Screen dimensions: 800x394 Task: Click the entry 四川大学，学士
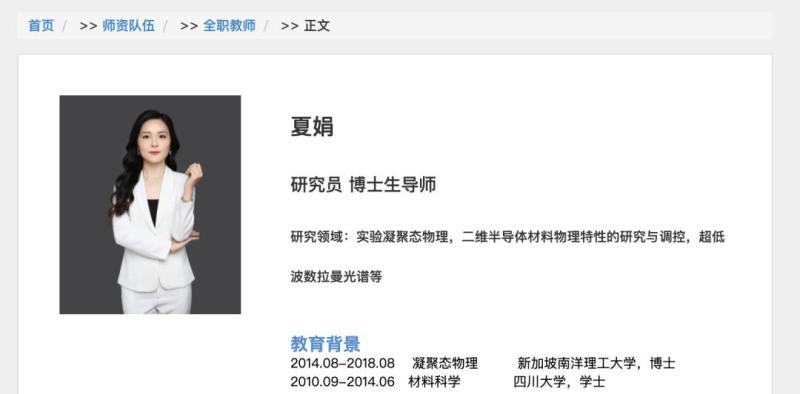pos(559,382)
